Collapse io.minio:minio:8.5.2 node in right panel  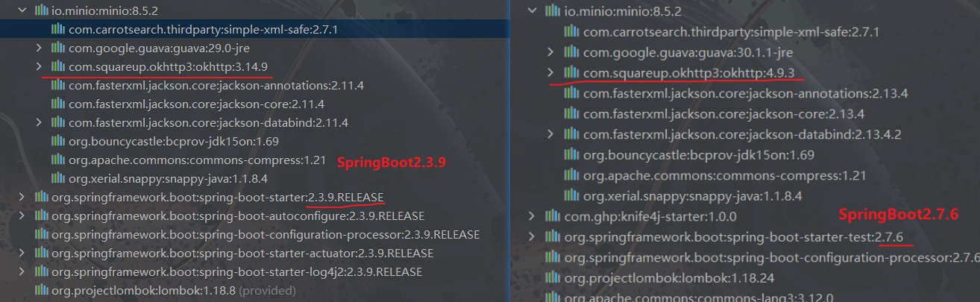532,12
